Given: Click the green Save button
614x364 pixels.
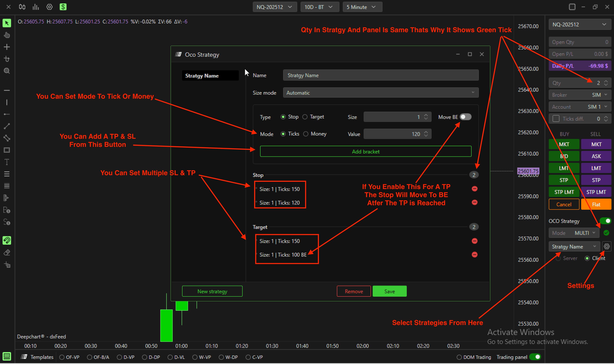Looking at the screenshot, I should (x=389, y=291).
